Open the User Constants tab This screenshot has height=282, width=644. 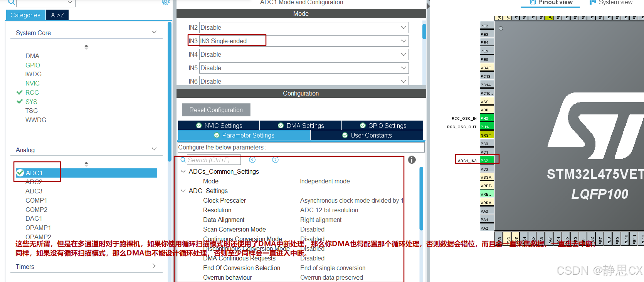pos(367,135)
